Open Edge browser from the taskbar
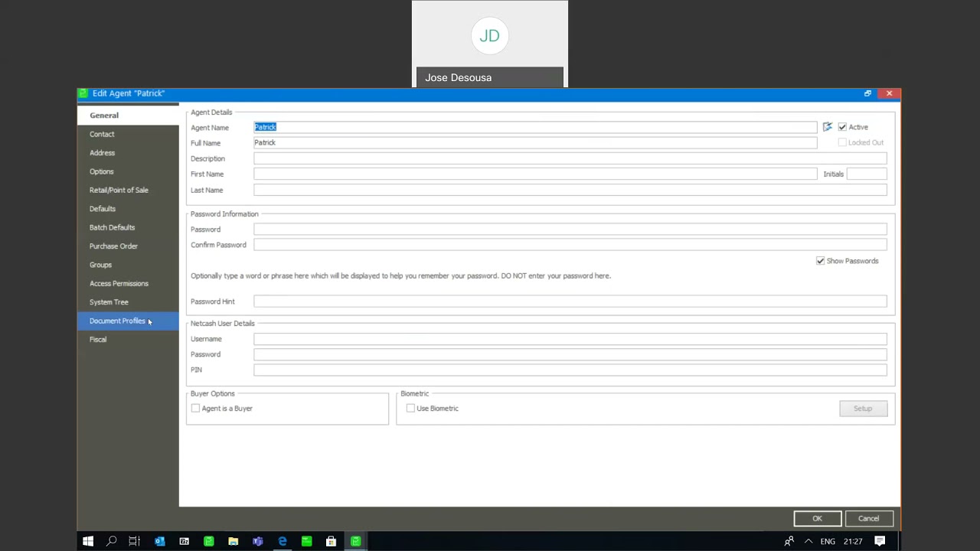980x551 pixels. click(x=282, y=541)
